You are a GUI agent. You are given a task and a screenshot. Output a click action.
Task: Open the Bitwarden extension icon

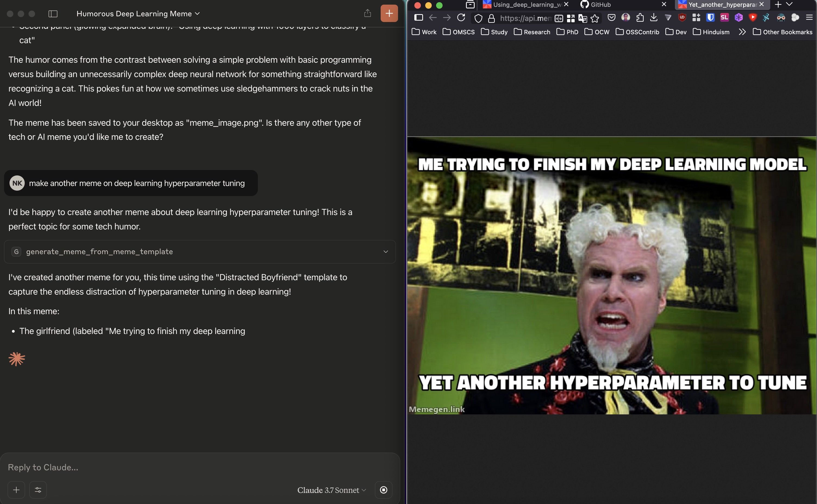tap(710, 18)
